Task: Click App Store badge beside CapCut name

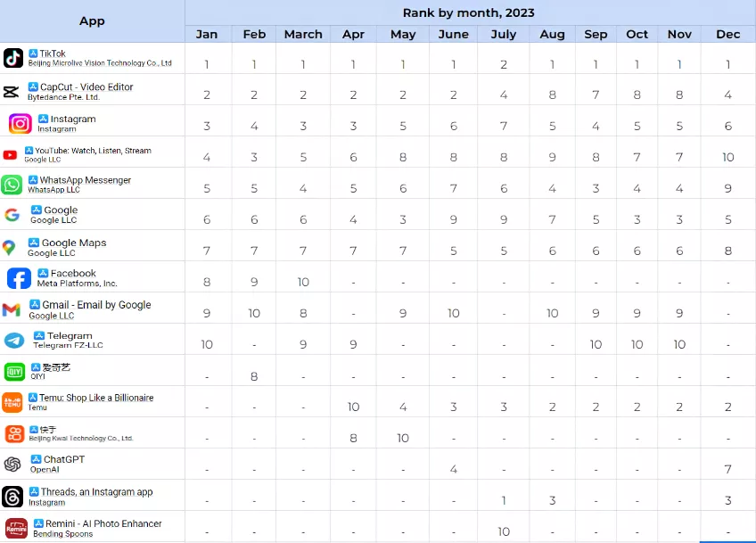Action: pyautogui.click(x=33, y=86)
